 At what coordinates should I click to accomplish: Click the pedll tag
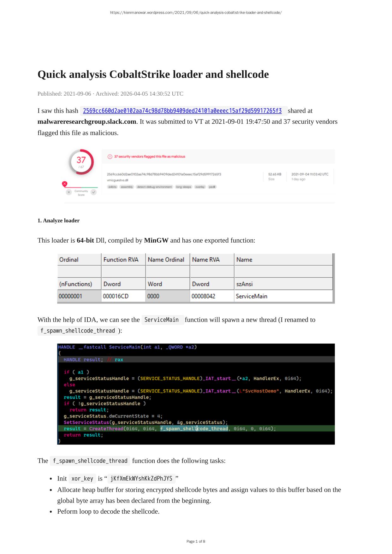click(212, 187)
